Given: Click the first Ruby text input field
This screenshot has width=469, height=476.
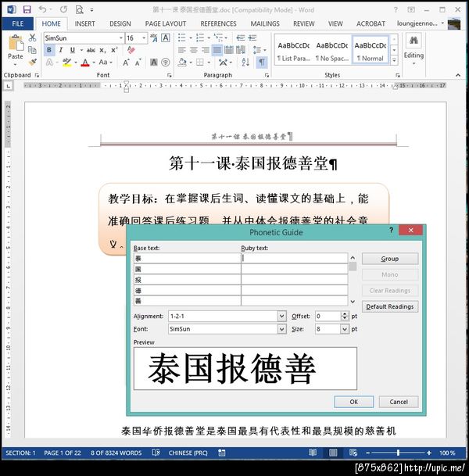Looking at the screenshot, I should click(294, 259).
